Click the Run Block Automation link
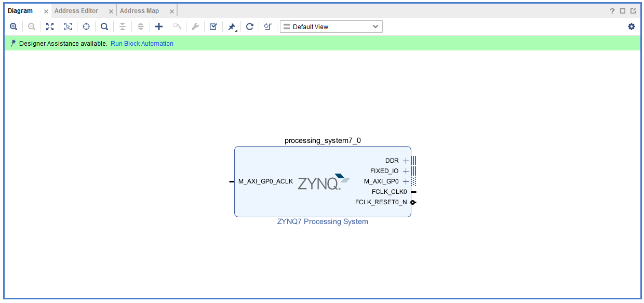The height and width of the screenshot is (303, 644). point(142,44)
